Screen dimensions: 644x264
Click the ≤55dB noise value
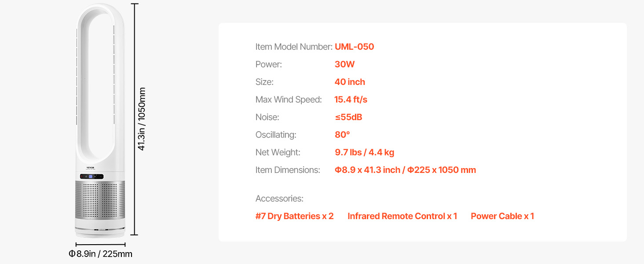(348, 117)
